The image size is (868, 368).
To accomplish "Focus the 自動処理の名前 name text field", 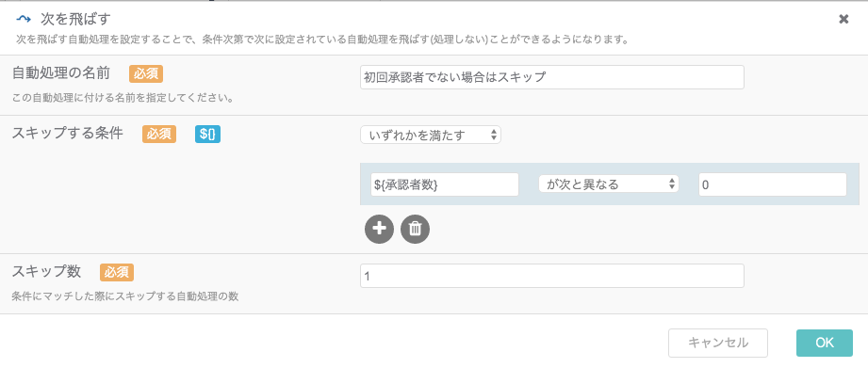I will (x=552, y=77).
